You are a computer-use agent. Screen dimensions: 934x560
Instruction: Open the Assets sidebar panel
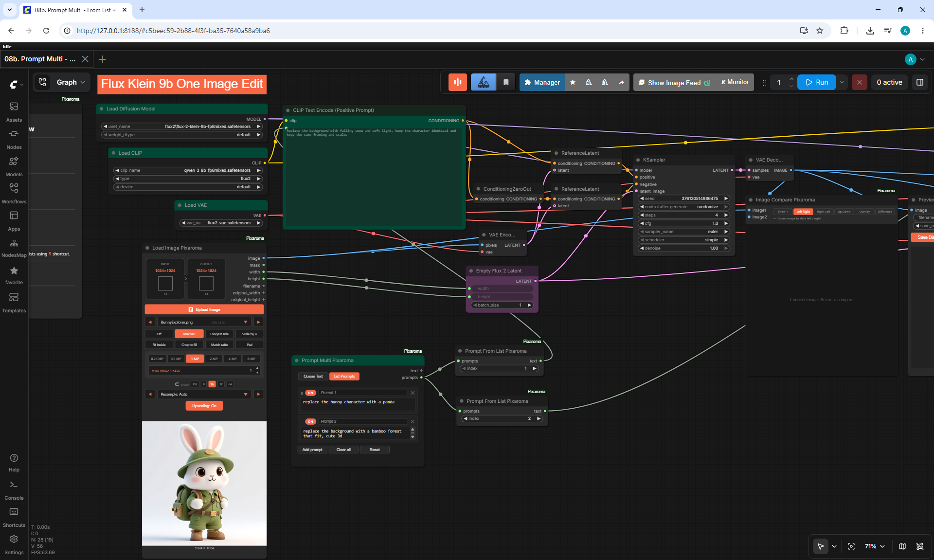tap(14, 112)
